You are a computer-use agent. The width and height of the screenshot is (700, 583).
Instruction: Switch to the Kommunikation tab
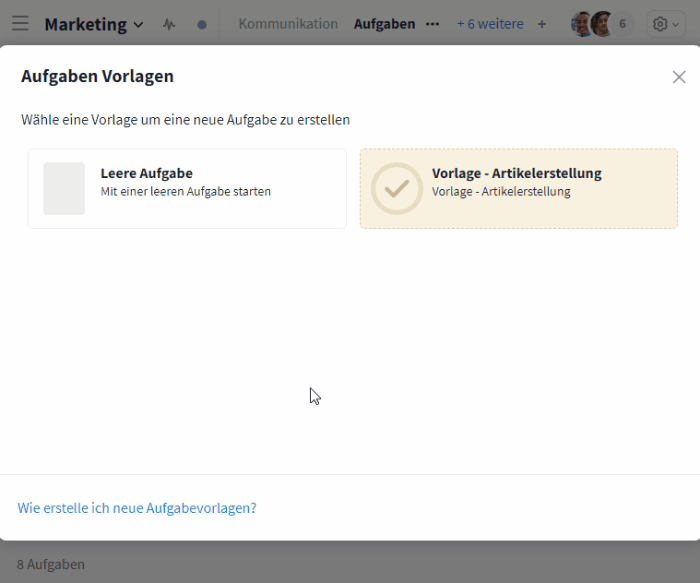288,24
